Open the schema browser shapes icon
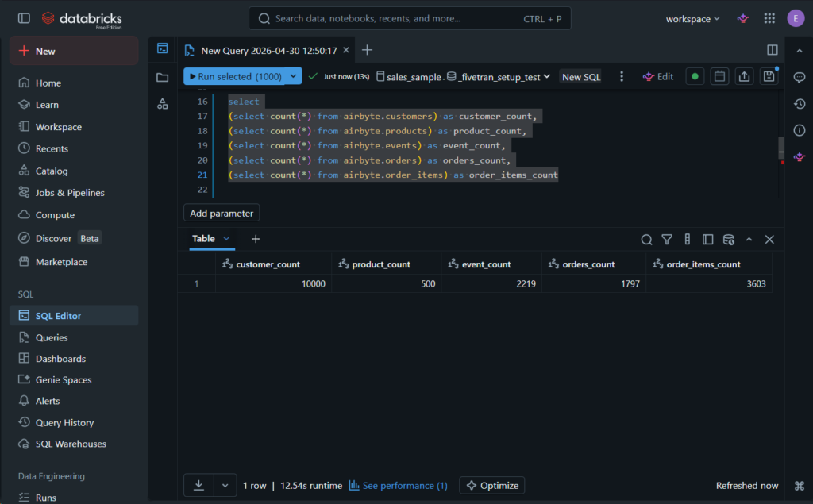Viewport: 813px width, 504px height. point(162,104)
